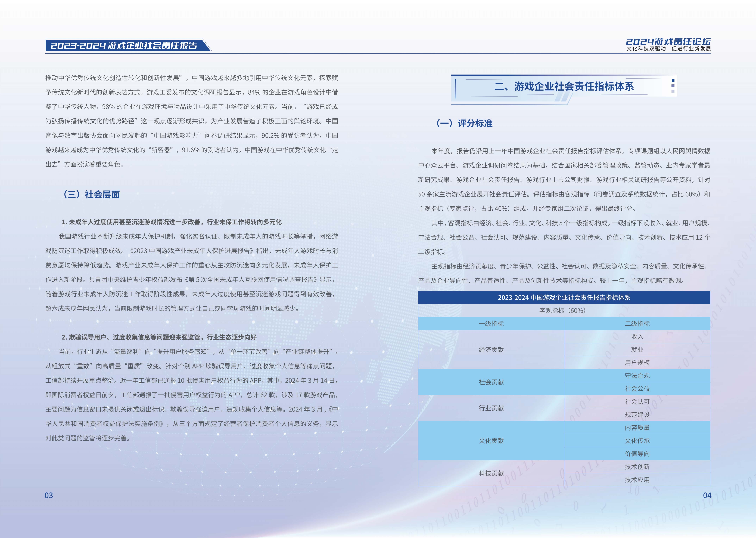This screenshot has height=538, width=756.
Task: Click the 文化传承 table cell
Action: pos(637,441)
